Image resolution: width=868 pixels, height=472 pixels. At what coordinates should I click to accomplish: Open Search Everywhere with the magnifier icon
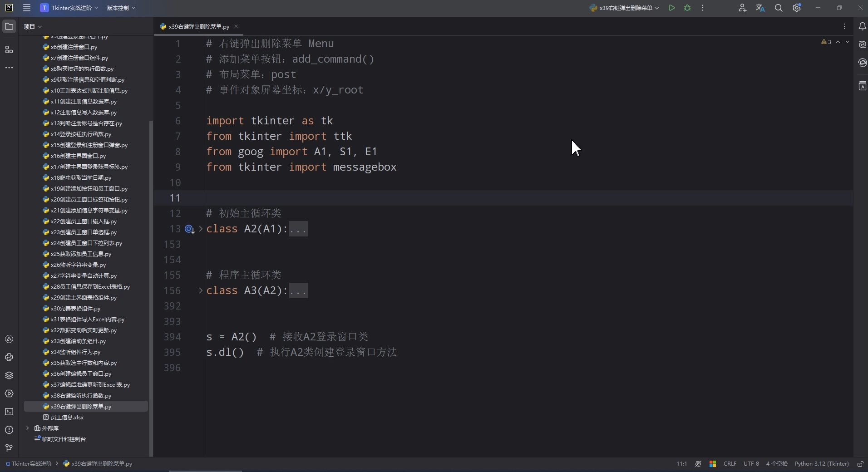(779, 8)
